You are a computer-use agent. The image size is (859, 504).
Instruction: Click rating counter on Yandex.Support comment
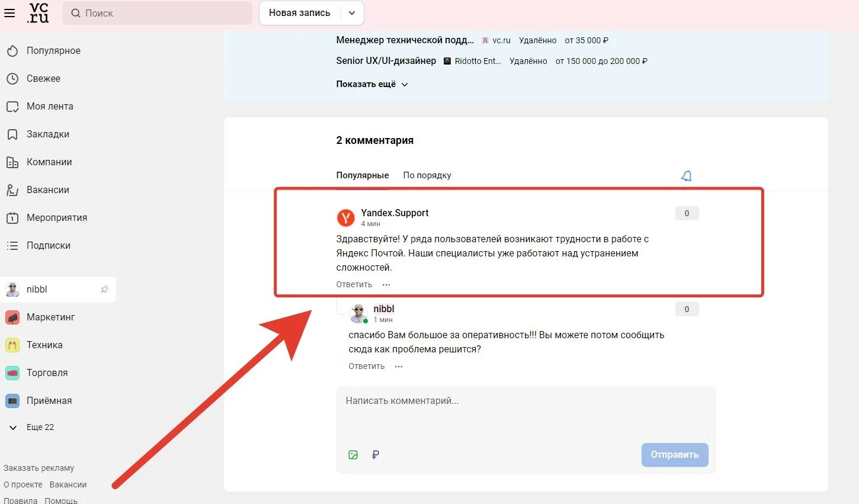tap(687, 213)
